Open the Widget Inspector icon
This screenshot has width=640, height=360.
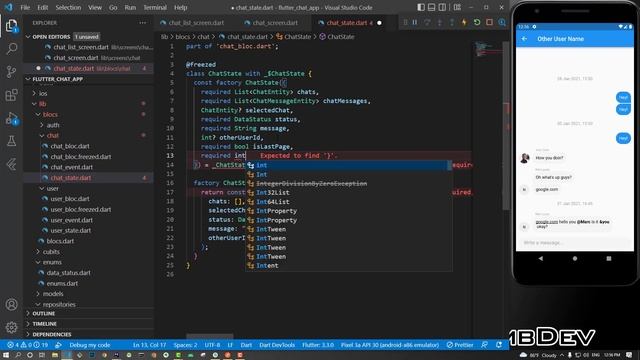pyautogui.click(x=502, y=22)
